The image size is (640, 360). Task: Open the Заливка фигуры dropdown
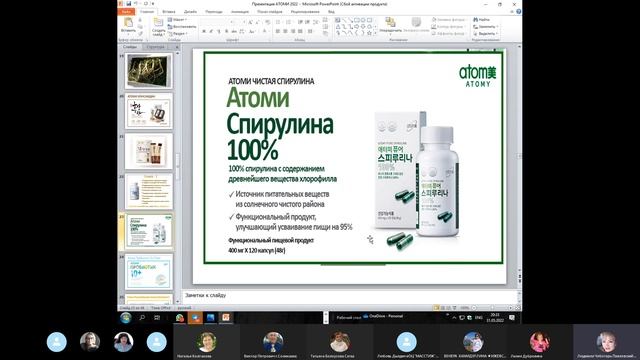click(x=448, y=20)
